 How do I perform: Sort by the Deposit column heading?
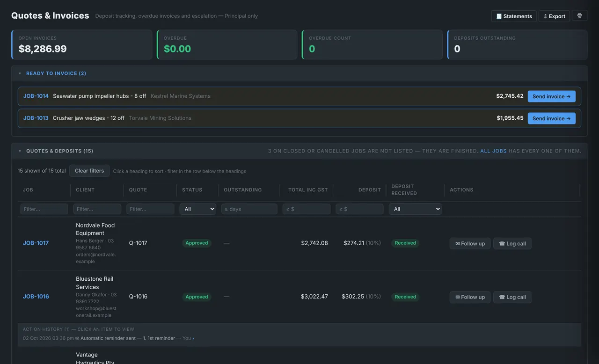370,190
